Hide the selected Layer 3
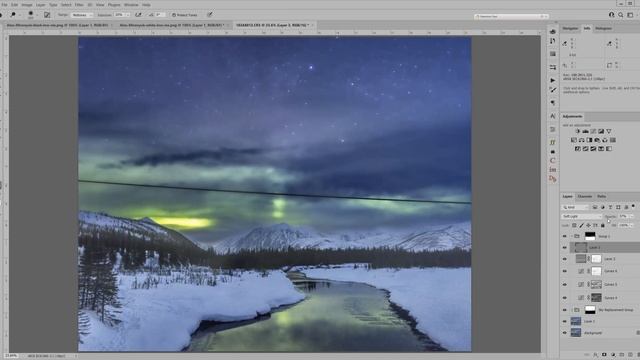This screenshot has height=360, width=640. click(564, 247)
